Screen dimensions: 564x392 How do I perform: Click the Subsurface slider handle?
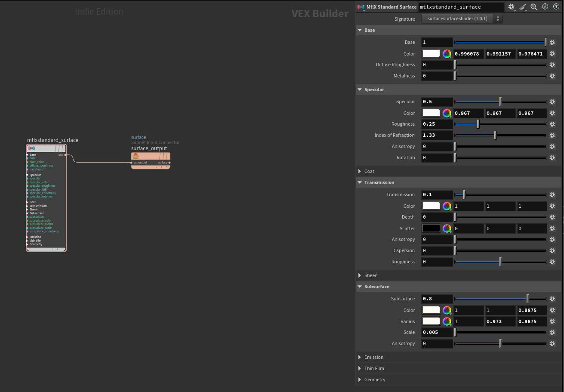point(527,299)
